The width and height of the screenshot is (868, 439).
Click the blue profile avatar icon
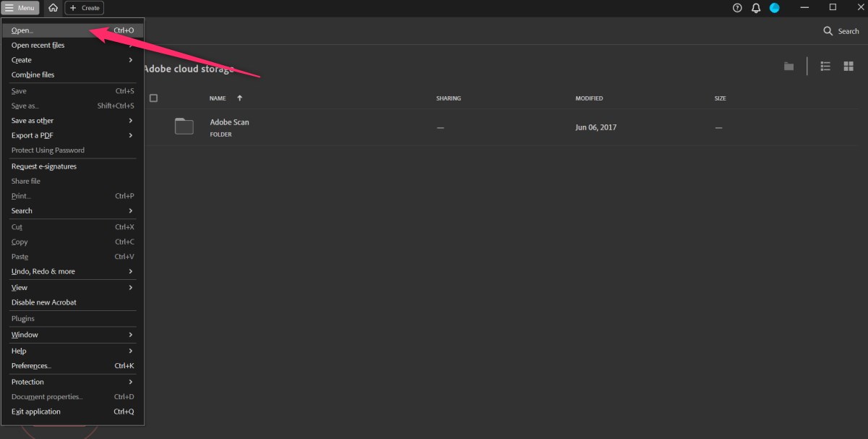click(x=775, y=8)
